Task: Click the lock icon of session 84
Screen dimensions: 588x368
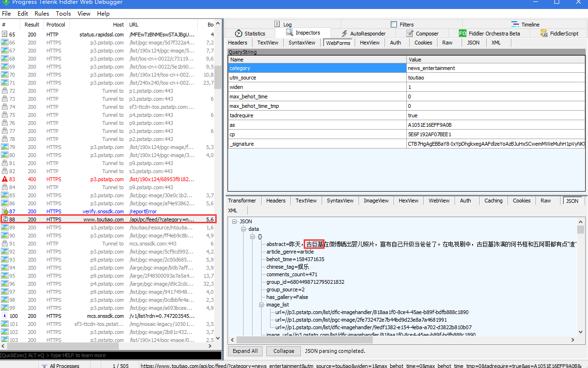Action: pyautogui.click(x=5, y=187)
